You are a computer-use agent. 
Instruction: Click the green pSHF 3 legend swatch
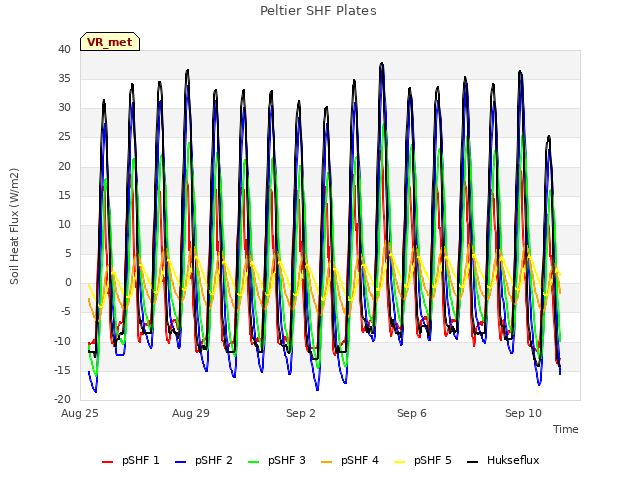click(253, 462)
